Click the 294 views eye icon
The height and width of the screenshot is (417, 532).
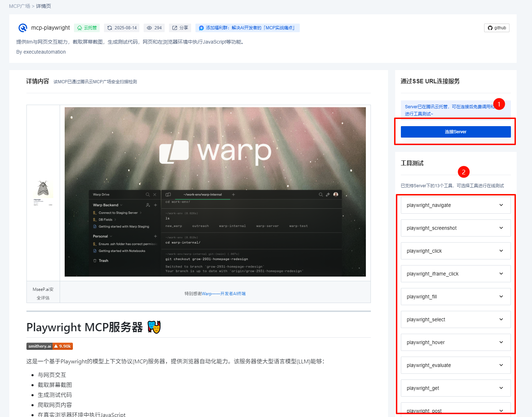coord(149,28)
